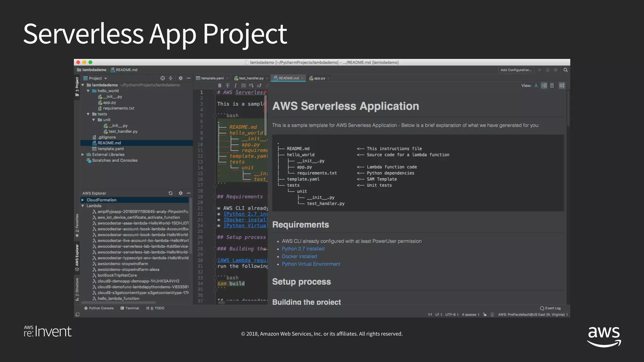
Task: Select app.py in hello_world folder
Action: 109,102
